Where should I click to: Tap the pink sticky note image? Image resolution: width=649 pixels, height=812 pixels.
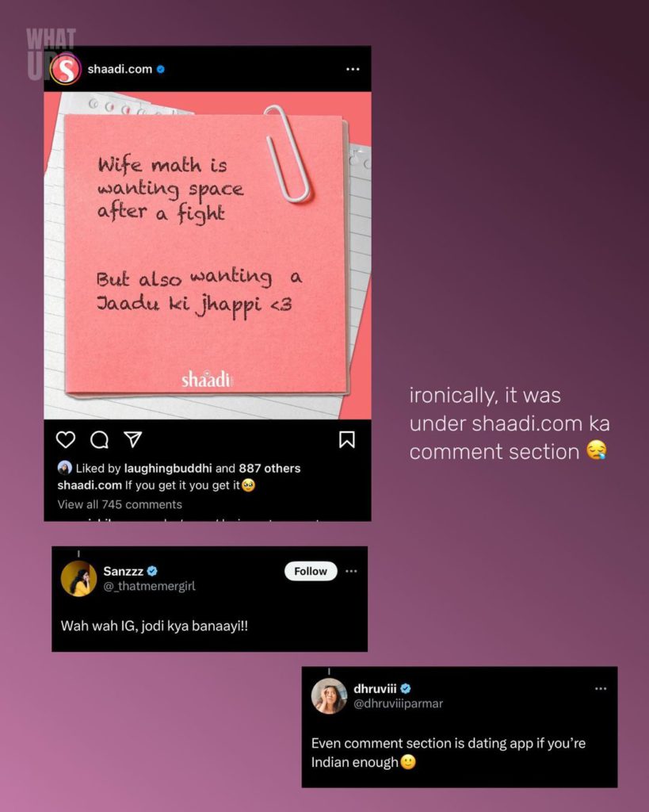[x=208, y=255]
